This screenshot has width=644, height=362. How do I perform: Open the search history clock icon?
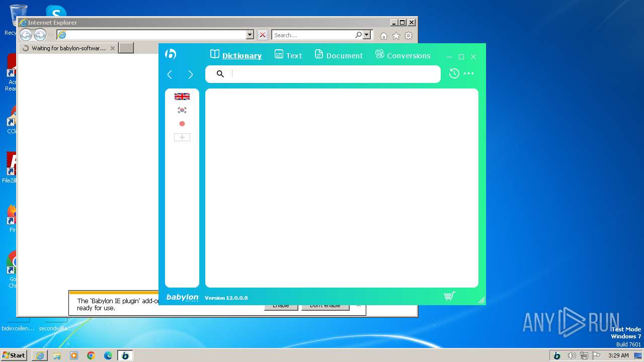click(x=454, y=73)
